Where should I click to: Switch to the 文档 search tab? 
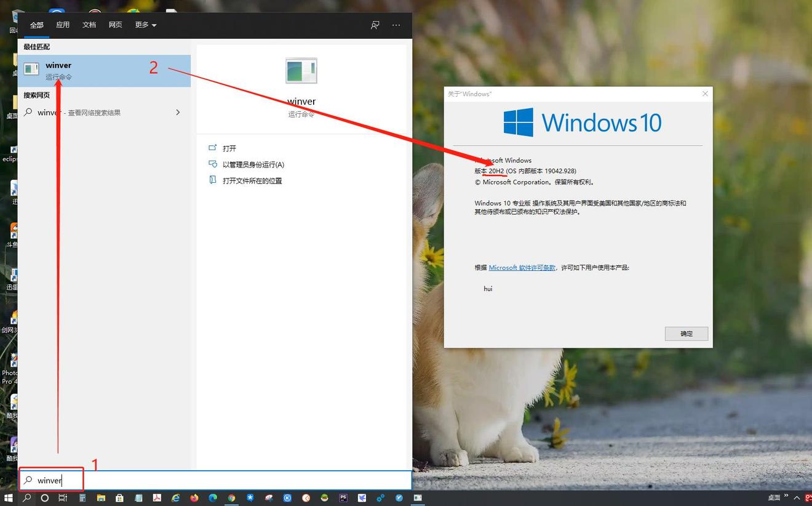(x=89, y=25)
